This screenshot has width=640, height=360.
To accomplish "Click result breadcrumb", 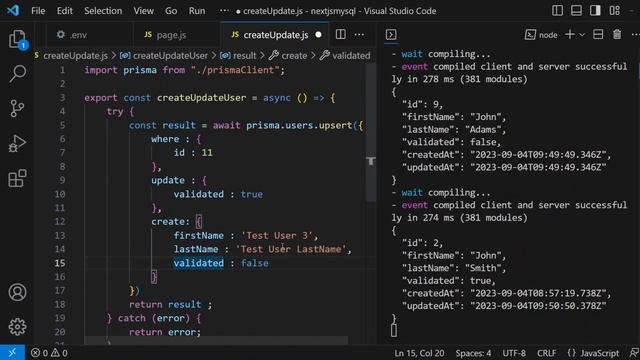I will (238, 56).
